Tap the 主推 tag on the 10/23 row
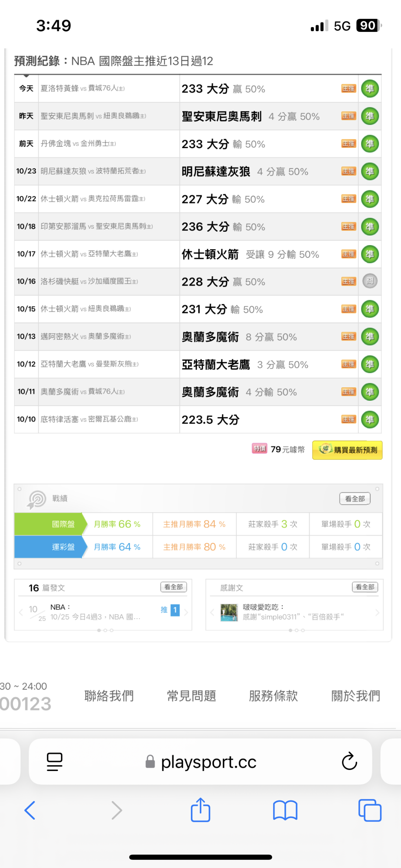401x868 pixels. click(348, 171)
